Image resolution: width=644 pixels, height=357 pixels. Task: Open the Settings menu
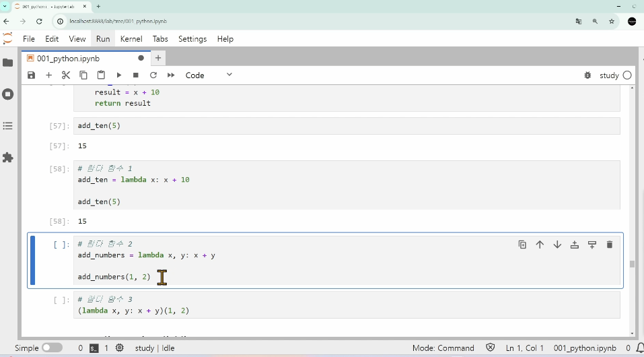pos(192,39)
